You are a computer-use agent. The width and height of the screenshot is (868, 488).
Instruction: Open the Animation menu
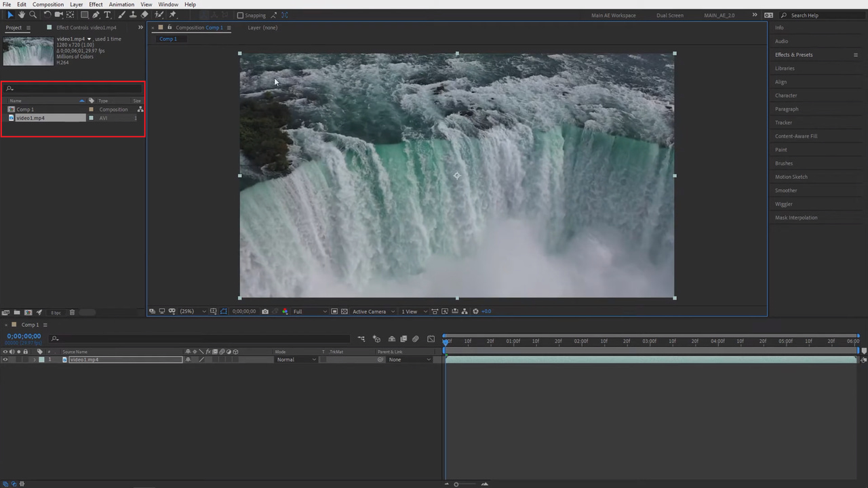click(121, 5)
